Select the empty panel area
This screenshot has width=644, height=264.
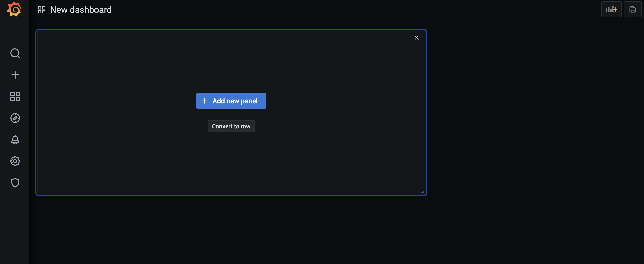click(x=125, y=162)
